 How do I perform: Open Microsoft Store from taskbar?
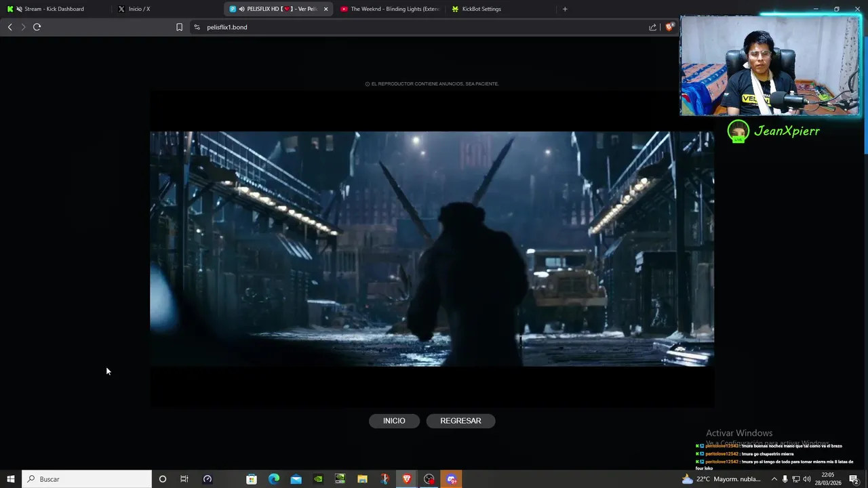pyautogui.click(x=252, y=479)
